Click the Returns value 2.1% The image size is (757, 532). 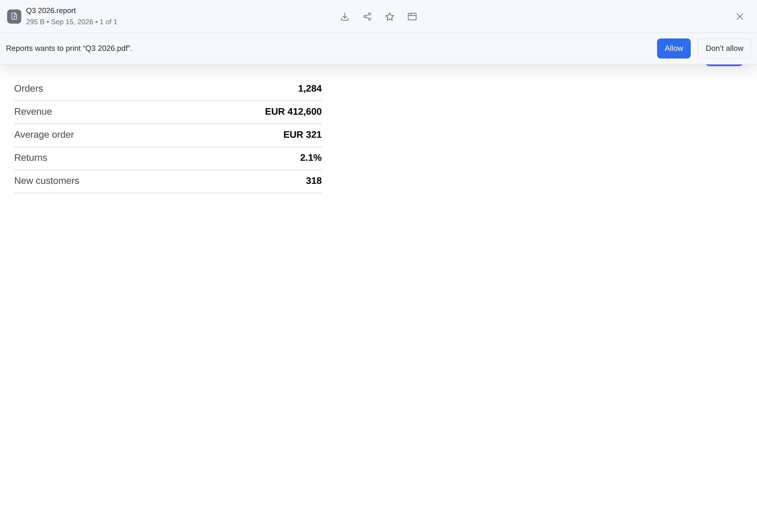click(x=310, y=158)
